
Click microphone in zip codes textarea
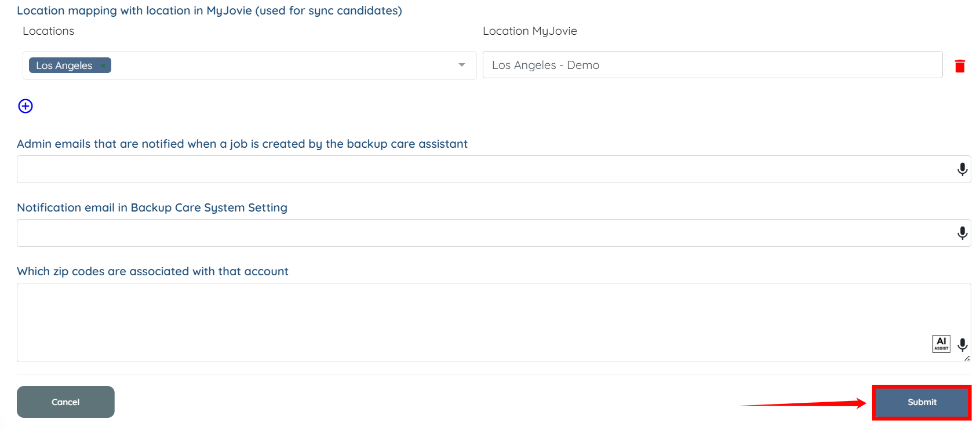[962, 345]
